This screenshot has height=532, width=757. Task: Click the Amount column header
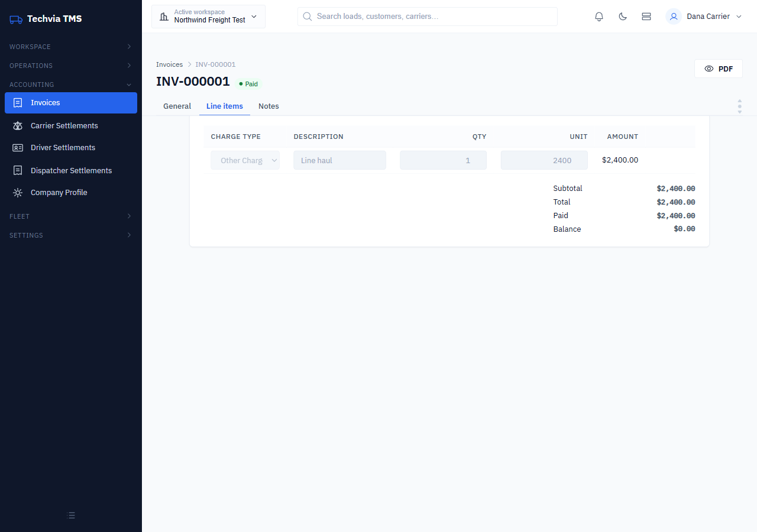coord(623,137)
